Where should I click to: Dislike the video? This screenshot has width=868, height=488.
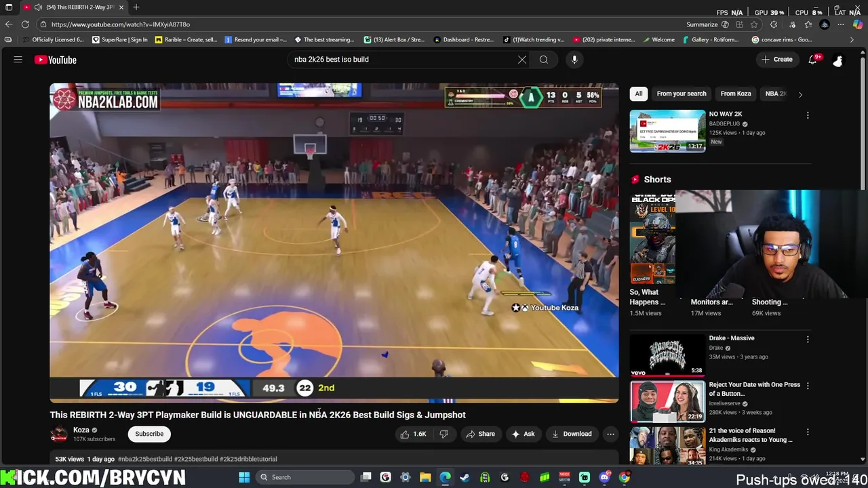click(x=444, y=434)
